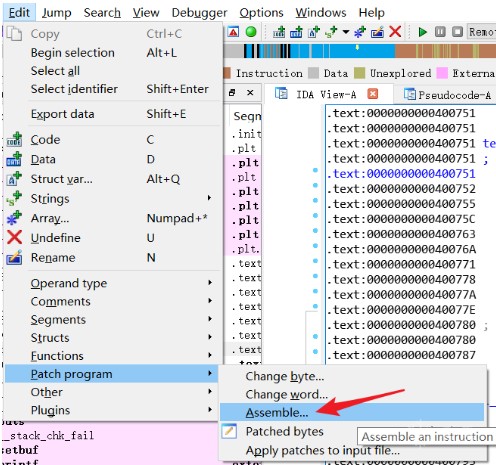The image size is (496, 465).
Task: Expand the Structs submenu
Action: tap(113, 338)
